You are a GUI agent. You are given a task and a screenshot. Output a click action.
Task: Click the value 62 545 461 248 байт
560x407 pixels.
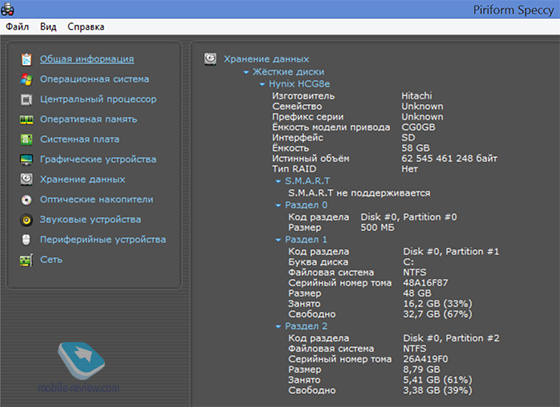click(449, 158)
